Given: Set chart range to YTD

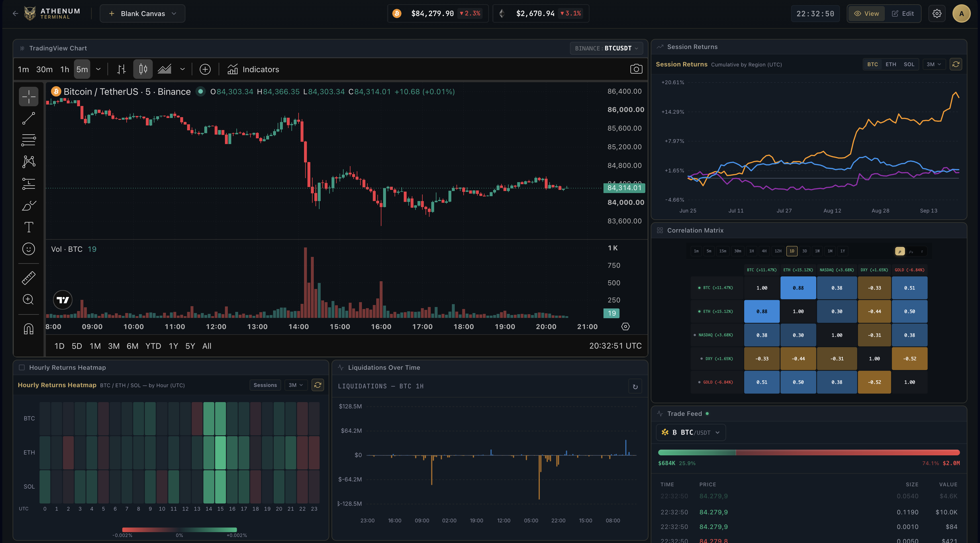Looking at the screenshot, I should click(153, 346).
